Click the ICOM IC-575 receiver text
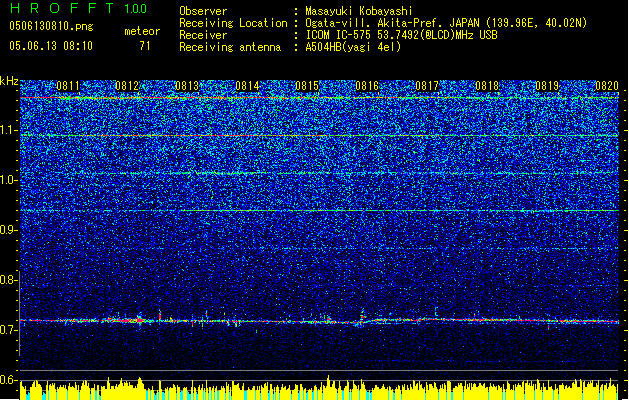Screen dimensions: 629x400 click(x=401, y=35)
